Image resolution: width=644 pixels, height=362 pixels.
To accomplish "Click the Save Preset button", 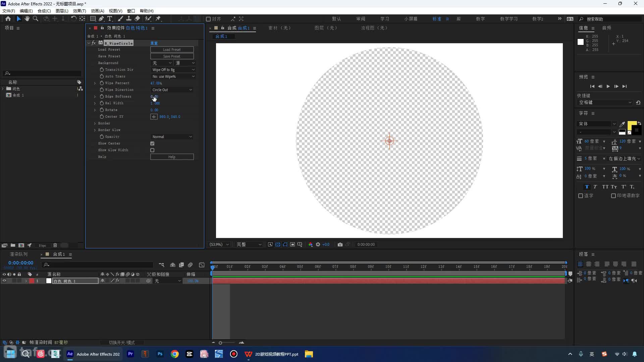I will [172, 56].
